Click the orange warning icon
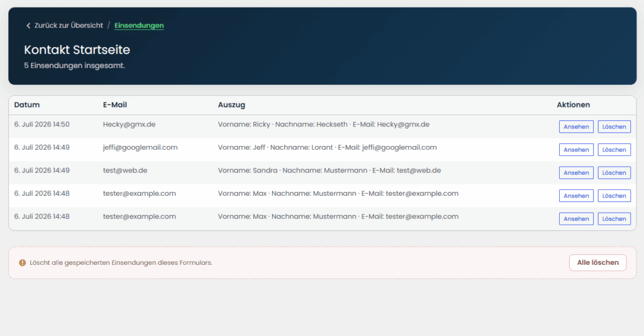This screenshot has height=336, width=644. pyautogui.click(x=22, y=263)
